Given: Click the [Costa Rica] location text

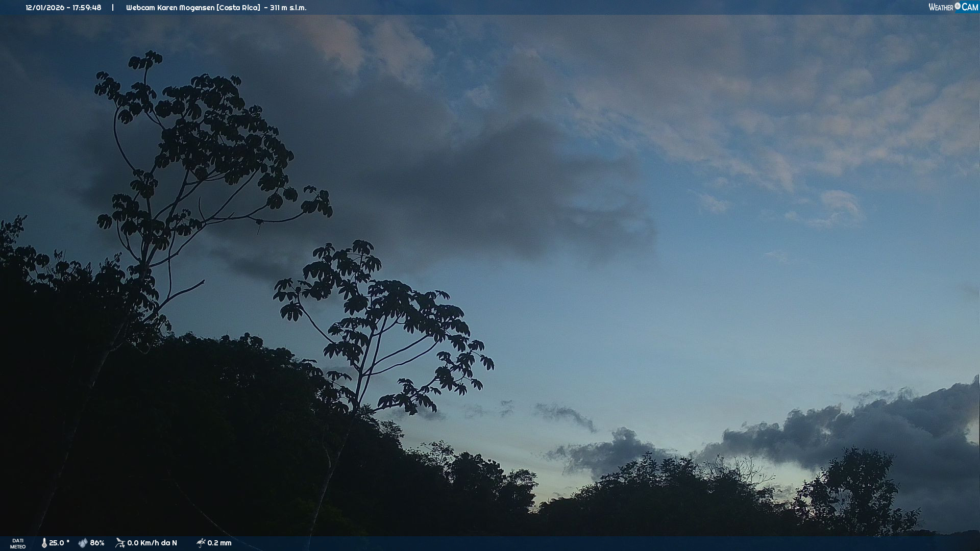Looking at the screenshot, I should [x=238, y=8].
